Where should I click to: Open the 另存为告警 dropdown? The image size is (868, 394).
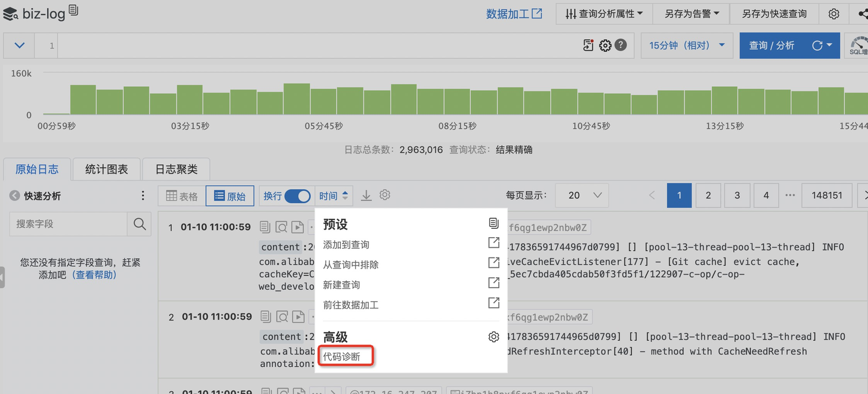[691, 14]
